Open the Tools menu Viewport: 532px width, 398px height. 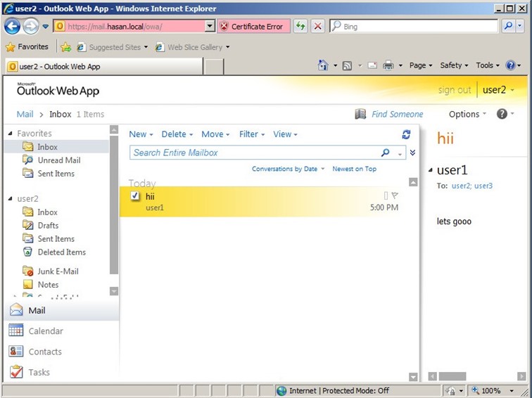pyautogui.click(x=488, y=65)
